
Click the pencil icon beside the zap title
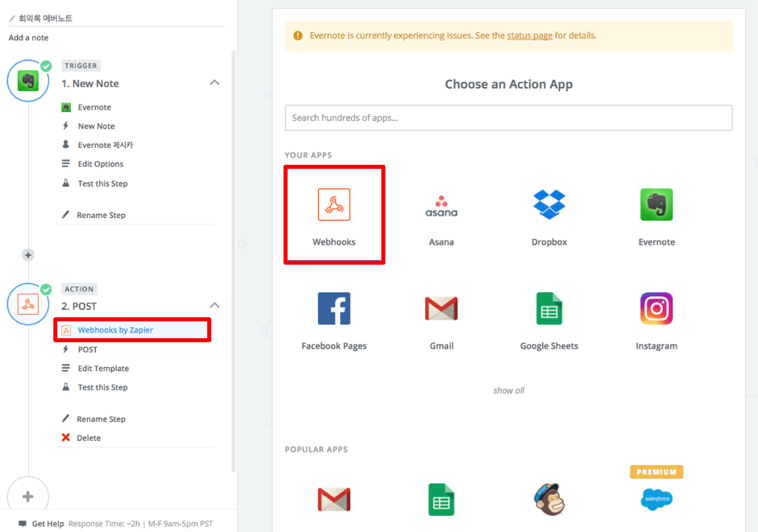click(x=12, y=19)
